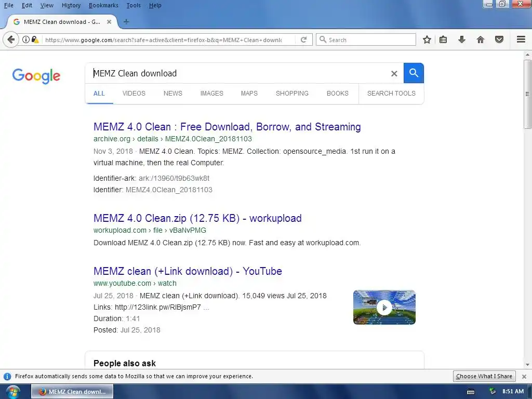
Task: Click the scrollbar down arrow
Action: coord(527,365)
